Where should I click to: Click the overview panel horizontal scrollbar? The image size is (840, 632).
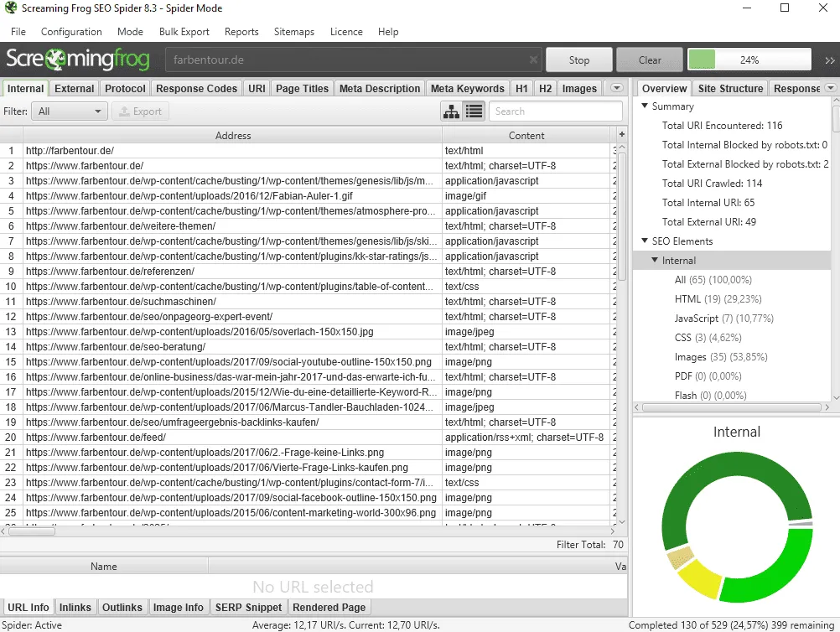(x=731, y=407)
